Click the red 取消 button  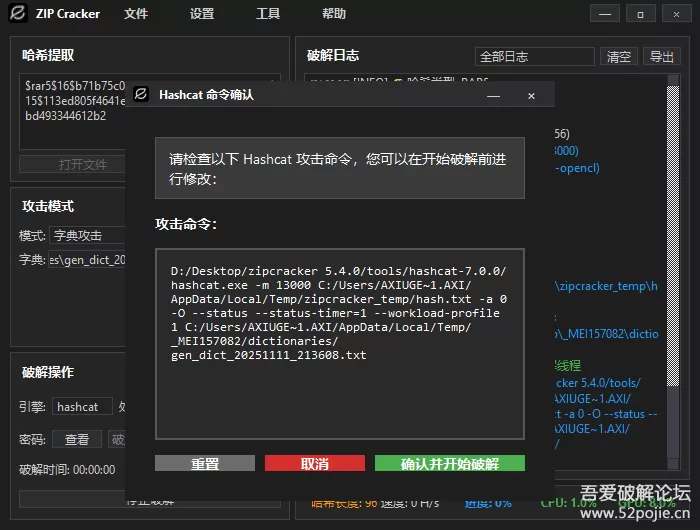pos(315,463)
